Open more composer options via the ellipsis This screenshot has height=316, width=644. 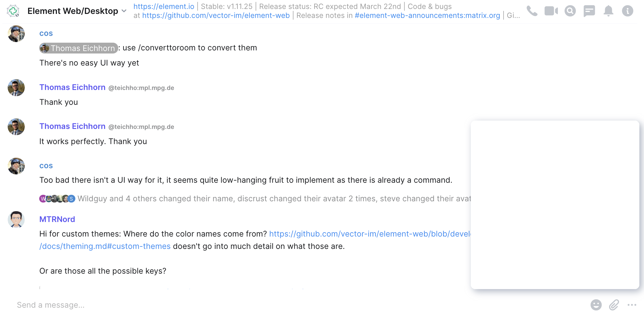tap(632, 305)
